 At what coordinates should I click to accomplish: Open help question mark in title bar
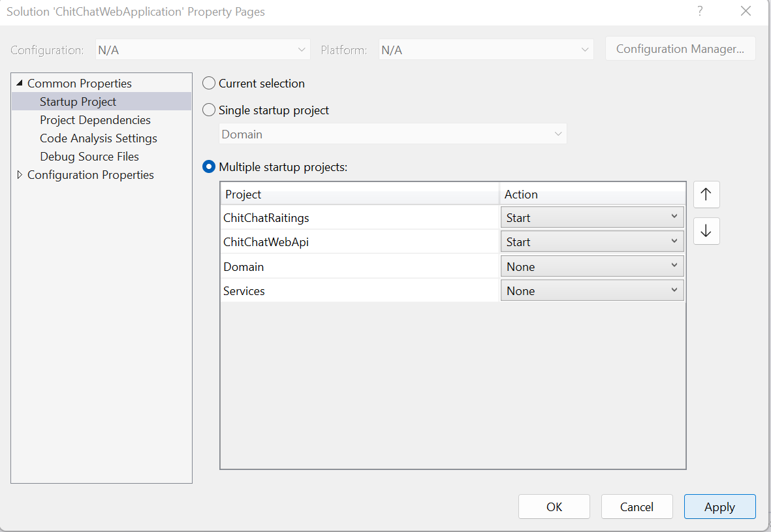pyautogui.click(x=700, y=11)
